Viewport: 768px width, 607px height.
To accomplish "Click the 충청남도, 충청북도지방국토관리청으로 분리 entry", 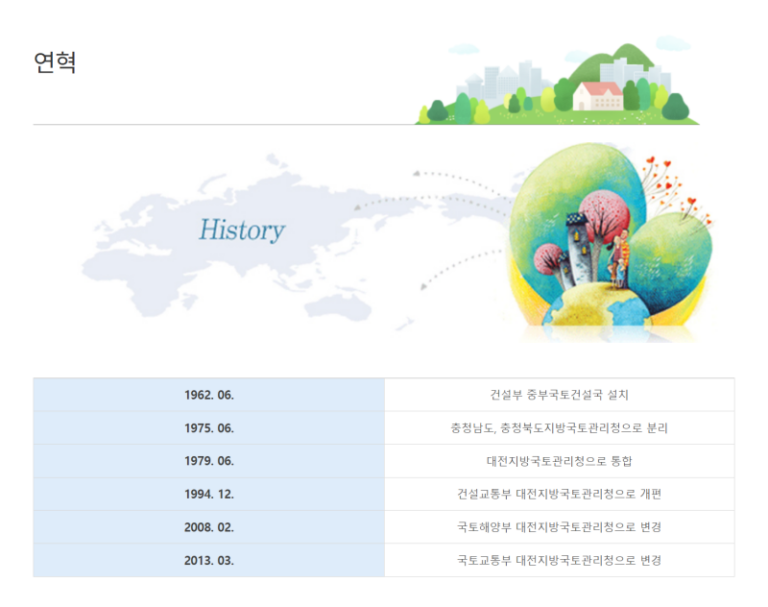I will coord(559,428).
